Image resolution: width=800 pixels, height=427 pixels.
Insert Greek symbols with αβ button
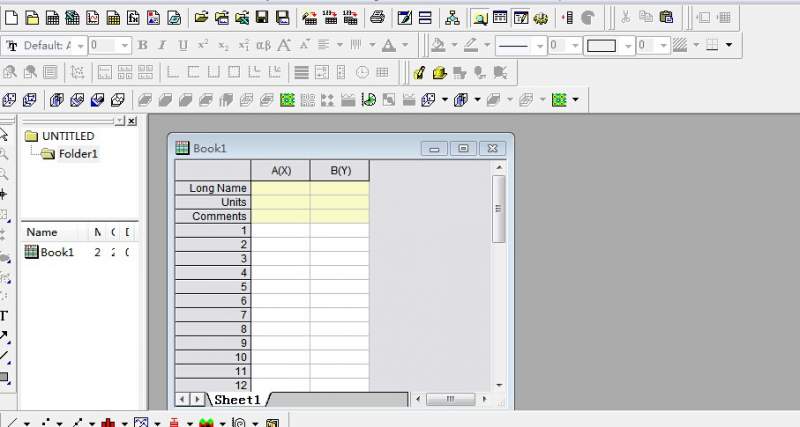pyautogui.click(x=263, y=45)
